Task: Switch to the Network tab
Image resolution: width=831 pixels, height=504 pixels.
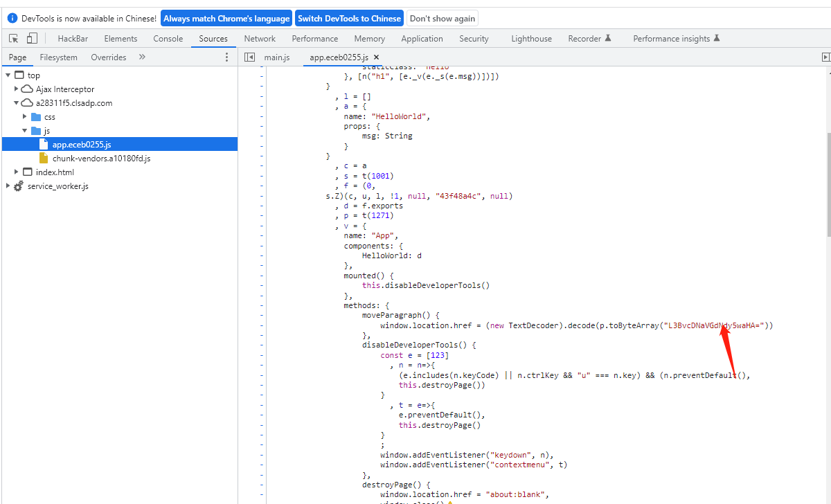Action: click(x=260, y=39)
